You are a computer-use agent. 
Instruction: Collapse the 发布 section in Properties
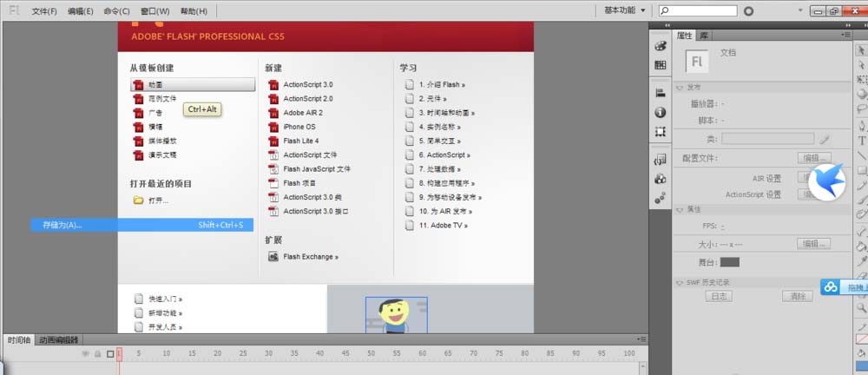pyautogui.click(x=680, y=87)
